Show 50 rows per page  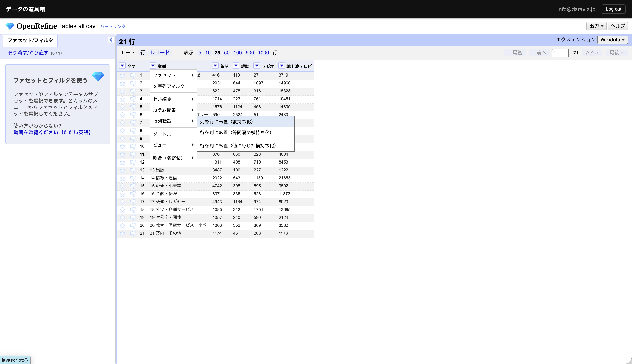[226, 52]
